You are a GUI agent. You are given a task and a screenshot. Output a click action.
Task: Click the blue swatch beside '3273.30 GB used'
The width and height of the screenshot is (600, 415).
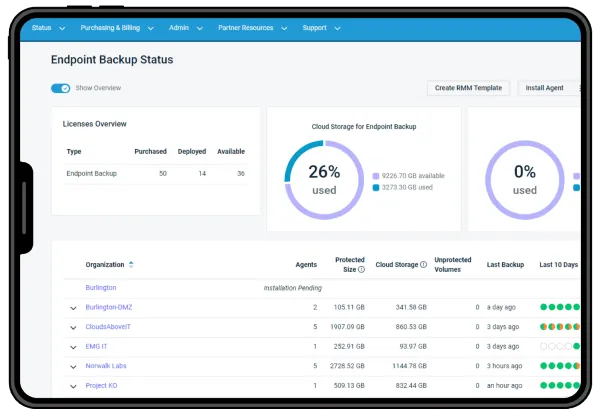tap(376, 187)
